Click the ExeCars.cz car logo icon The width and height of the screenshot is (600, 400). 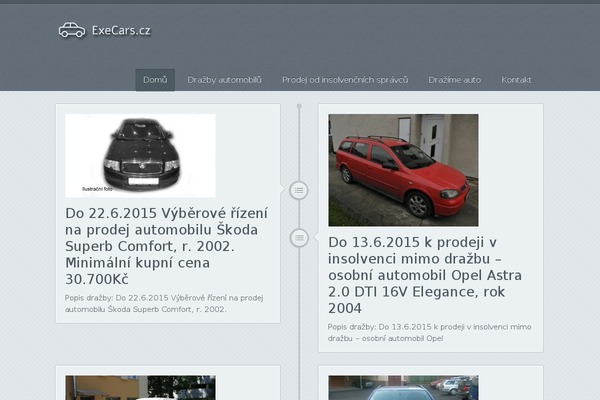72,30
